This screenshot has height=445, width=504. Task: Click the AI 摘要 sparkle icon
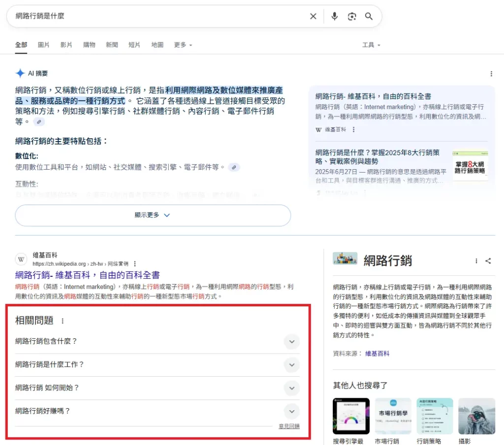point(20,73)
